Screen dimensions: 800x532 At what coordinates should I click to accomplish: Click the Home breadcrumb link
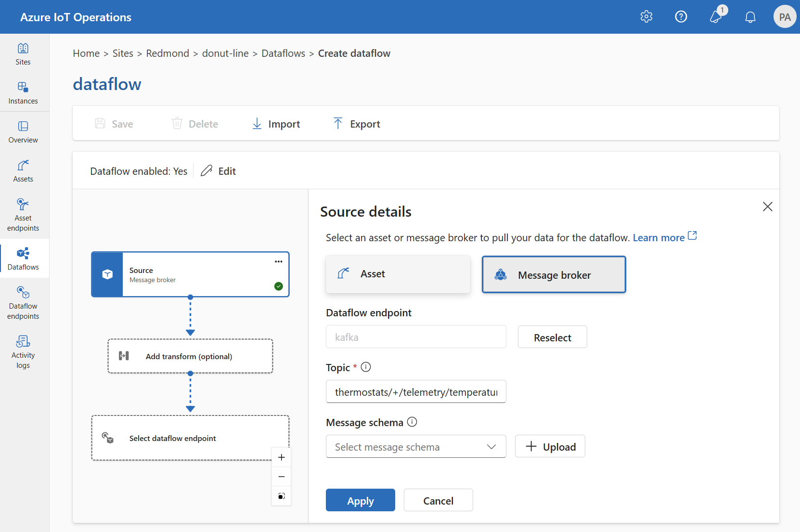(86, 53)
